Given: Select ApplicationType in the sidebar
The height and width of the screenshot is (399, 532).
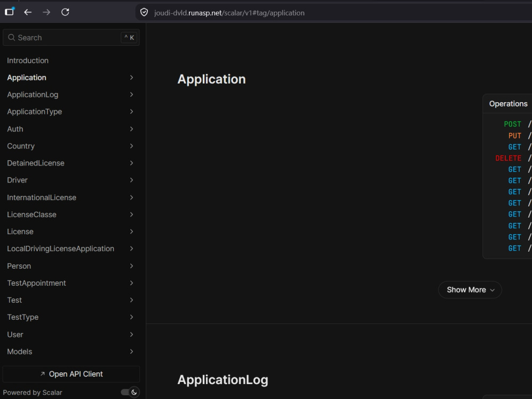Looking at the screenshot, I should [35, 112].
